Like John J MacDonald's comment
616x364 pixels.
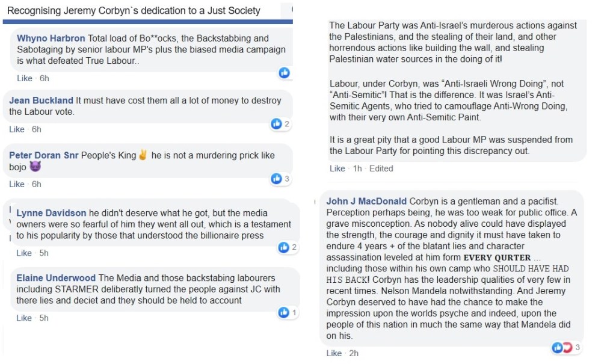tap(334, 353)
